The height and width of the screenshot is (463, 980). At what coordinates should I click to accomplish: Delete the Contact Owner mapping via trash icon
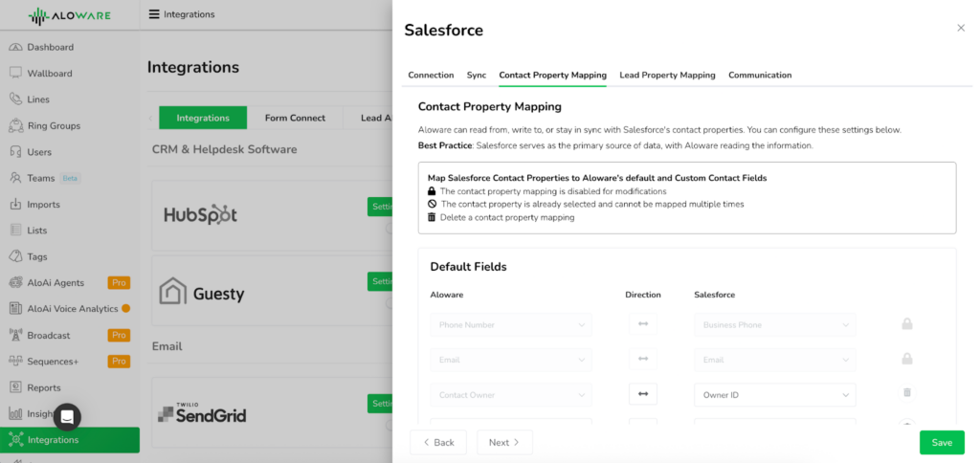tap(907, 393)
